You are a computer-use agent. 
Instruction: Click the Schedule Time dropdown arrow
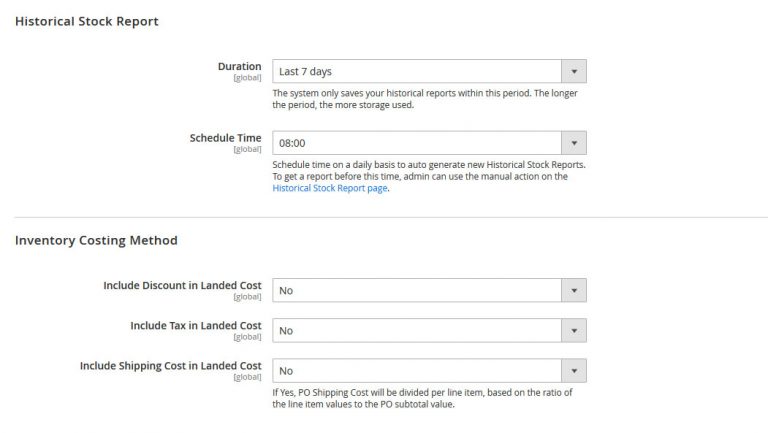point(573,143)
